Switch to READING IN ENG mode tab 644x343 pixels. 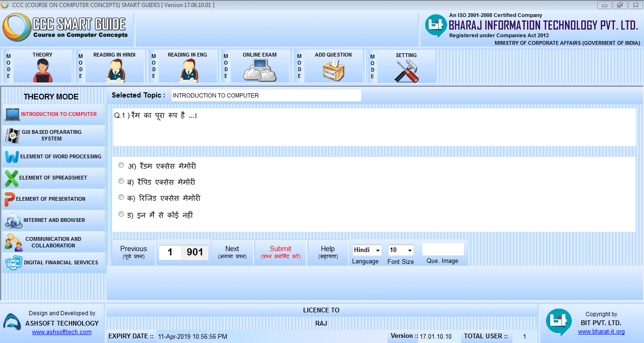pos(187,55)
